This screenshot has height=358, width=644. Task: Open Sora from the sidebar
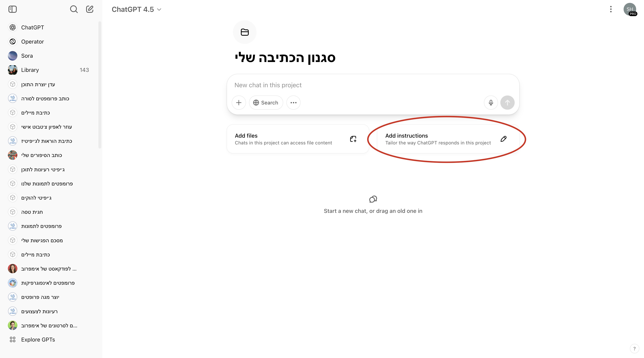(27, 56)
